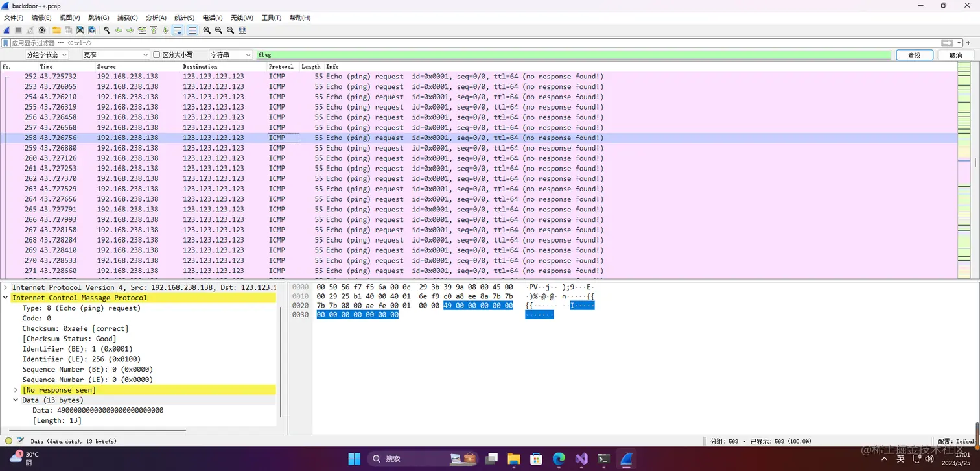Viewport: 980px width, 471px height.
Task: Open the 分析(A) menu
Action: pyautogui.click(x=156, y=18)
